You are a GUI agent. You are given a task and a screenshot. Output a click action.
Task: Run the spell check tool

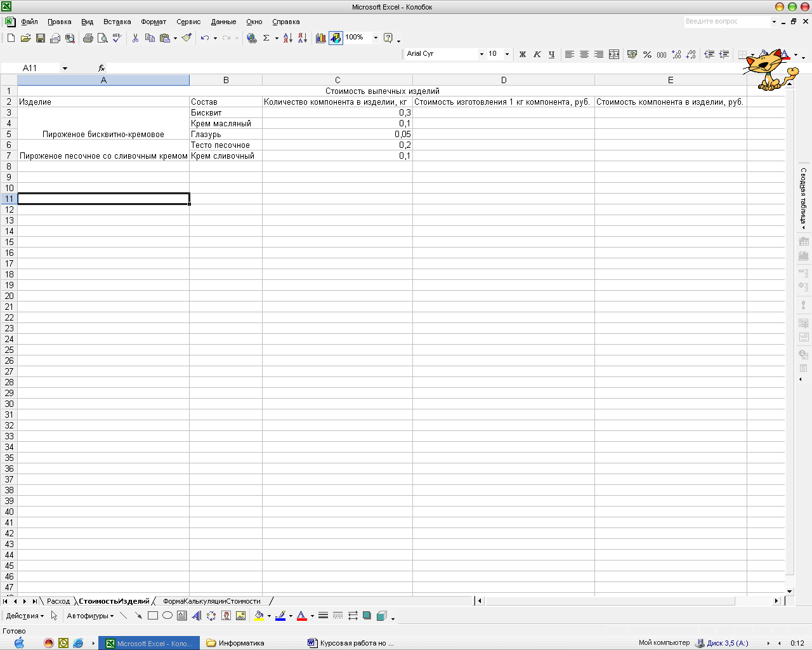[x=117, y=38]
